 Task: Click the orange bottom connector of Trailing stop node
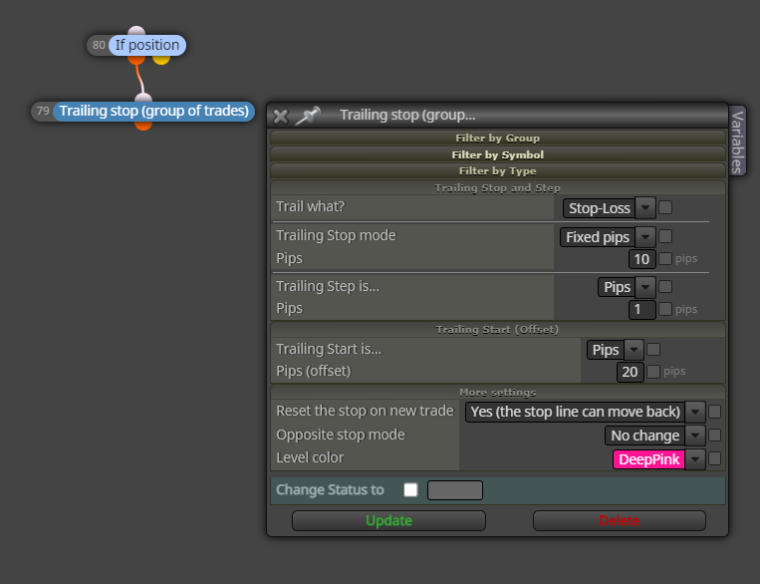(143, 126)
